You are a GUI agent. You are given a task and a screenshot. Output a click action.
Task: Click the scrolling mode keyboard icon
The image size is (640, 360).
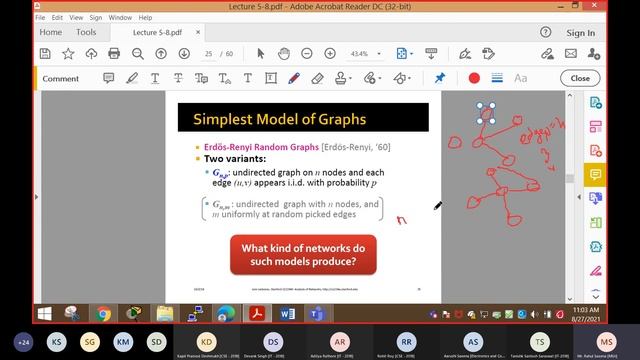pyautogui.click(x=431, y=53)
